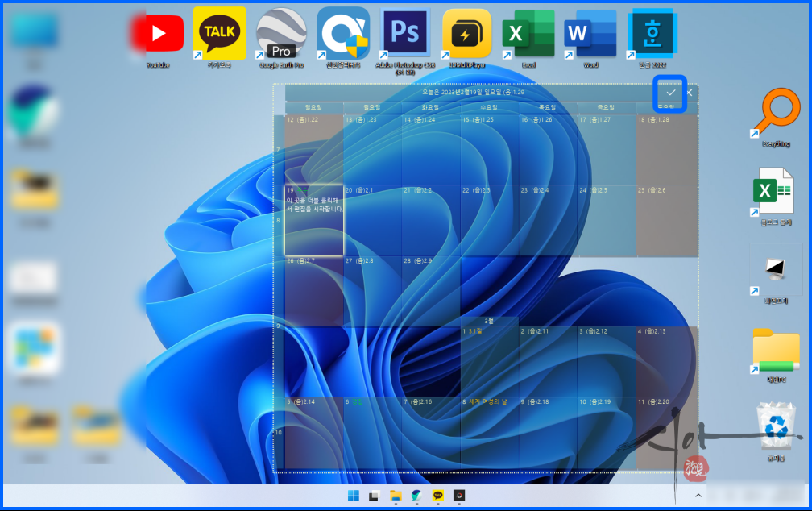Launch Adobe Photoshop CS6 shortcut
Viewport: 812px width, 511px height.
(x=405, y=40)
